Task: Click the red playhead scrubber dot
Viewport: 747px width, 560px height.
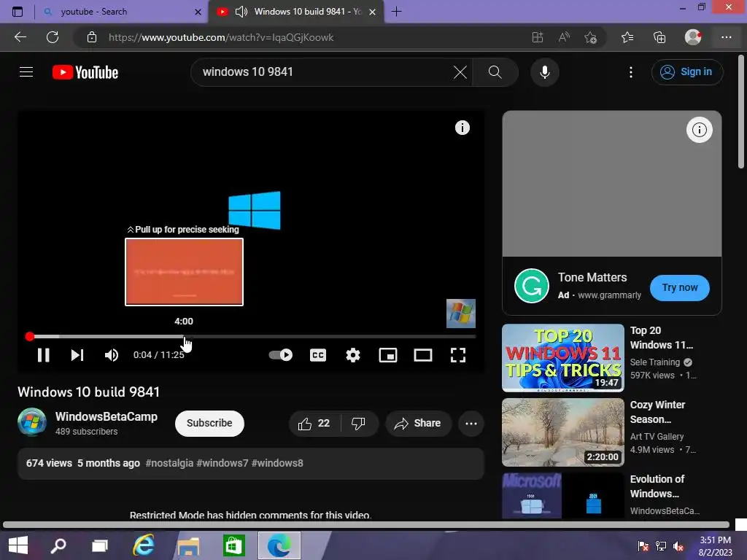Action: pyautogui.click(x=29, y=337)
